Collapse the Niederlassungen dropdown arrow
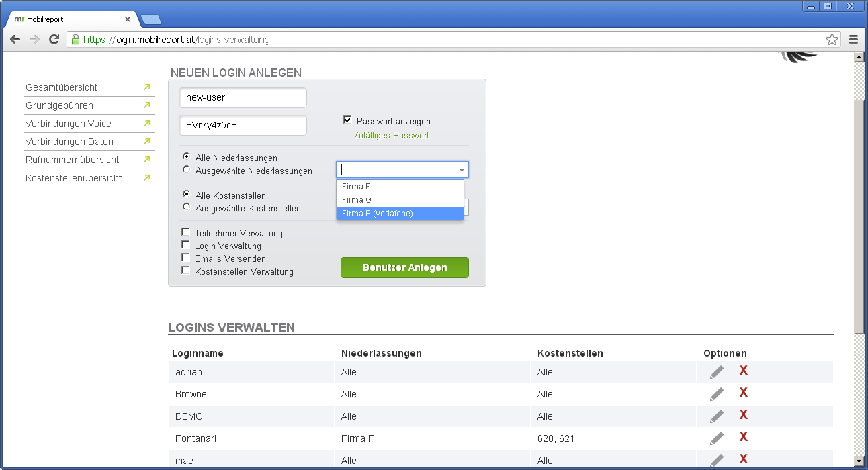Screen dimensions: 868x470 click(462, 170)
